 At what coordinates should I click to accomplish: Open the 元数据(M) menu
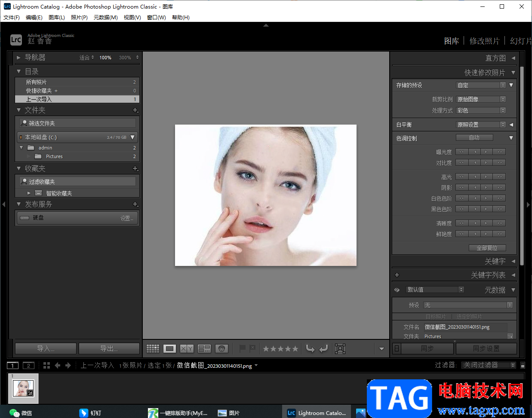click(x=105, y=18)
